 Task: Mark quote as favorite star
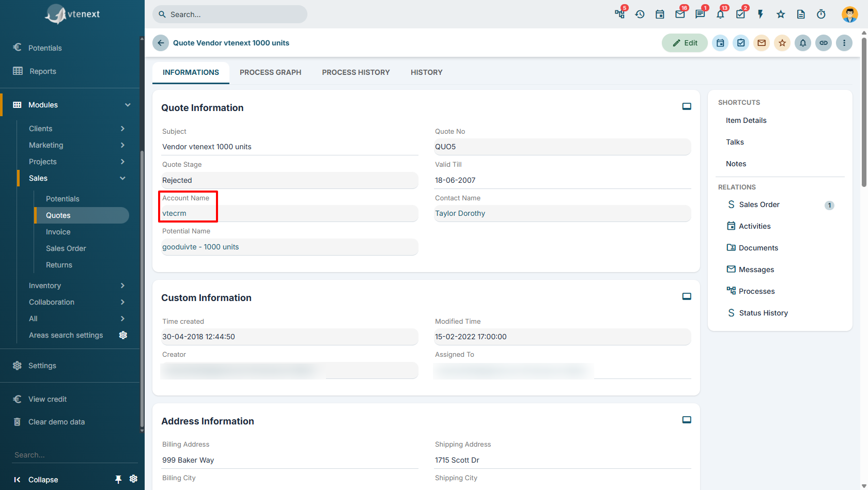coord(782,43)
